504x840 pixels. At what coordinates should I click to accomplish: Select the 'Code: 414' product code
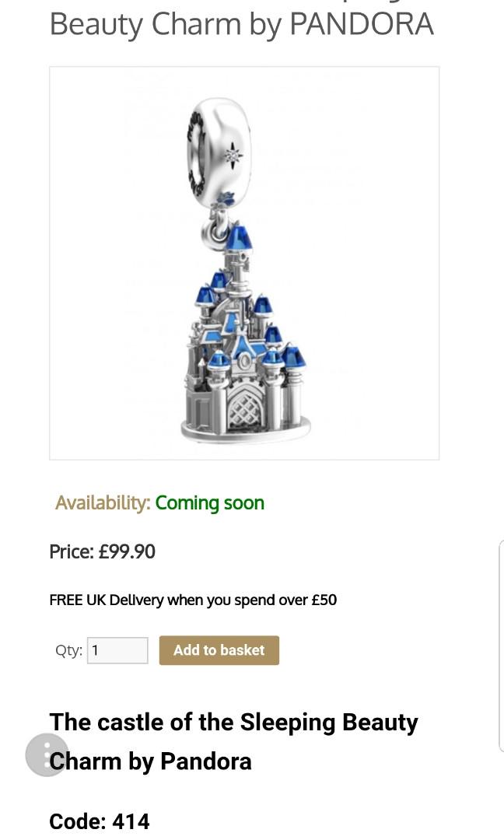100,821
